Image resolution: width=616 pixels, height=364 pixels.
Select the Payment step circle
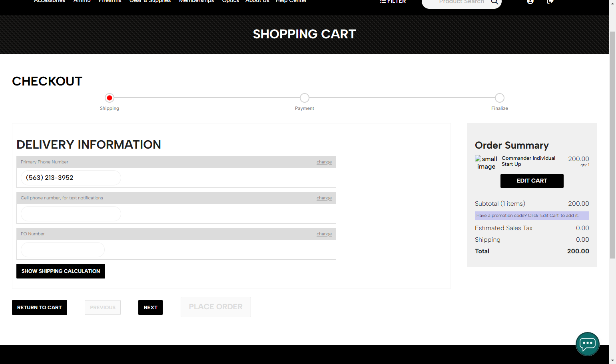305,98
